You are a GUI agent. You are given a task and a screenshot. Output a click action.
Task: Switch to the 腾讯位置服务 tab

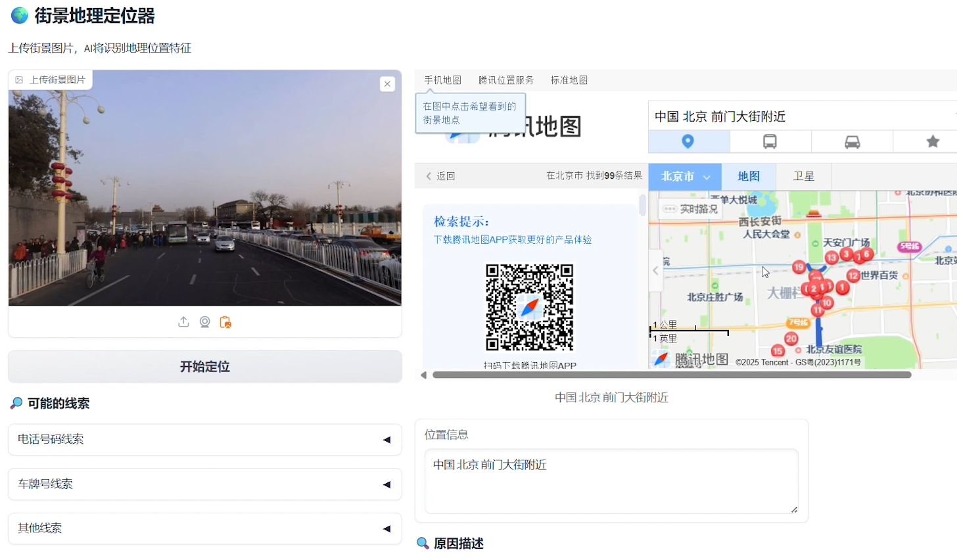[x=505, y=80]
